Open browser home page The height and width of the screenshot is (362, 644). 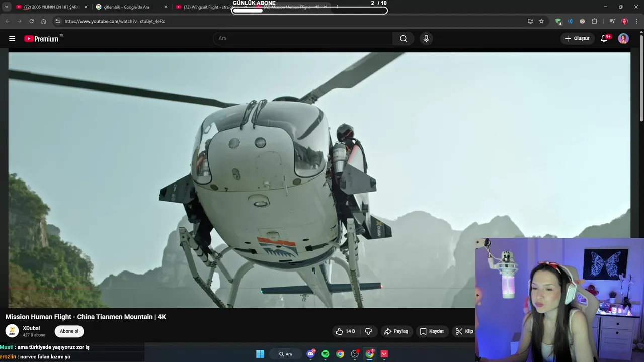click(x=44, y=21)
